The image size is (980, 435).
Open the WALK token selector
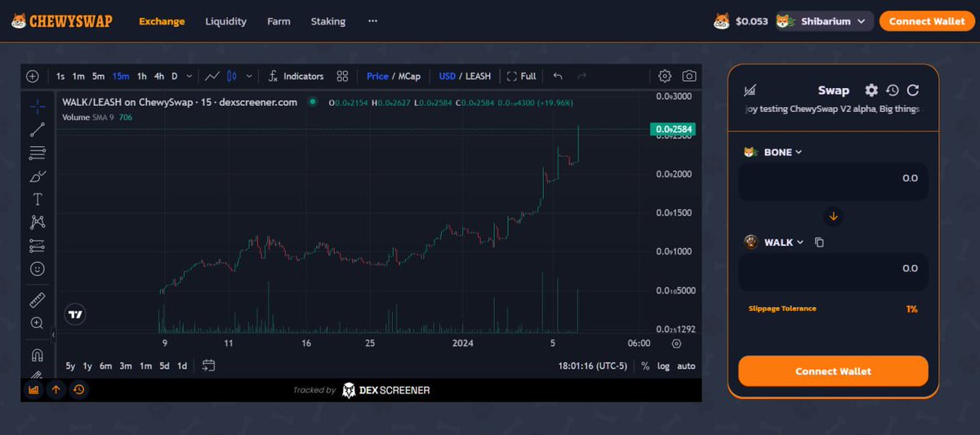click(774, 242)
